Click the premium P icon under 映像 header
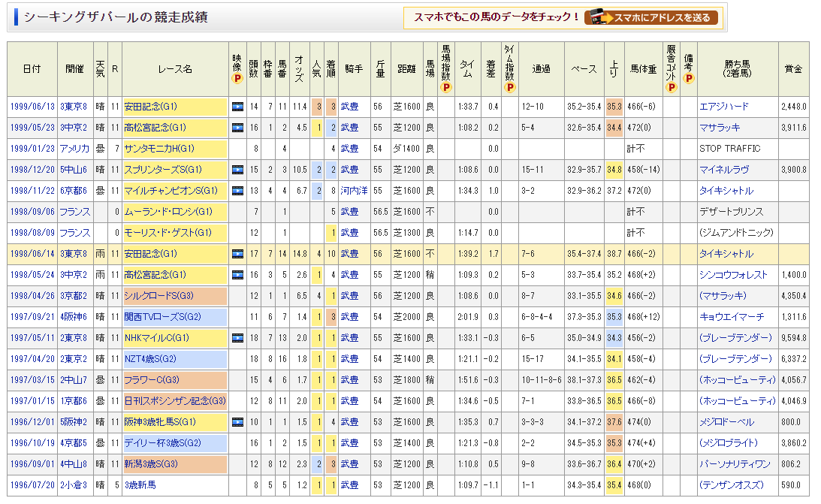821x504 pixels. (237, 77)
